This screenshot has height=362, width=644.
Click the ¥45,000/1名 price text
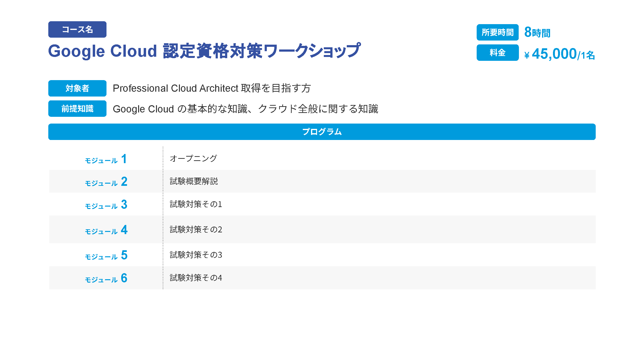point(559,54)
